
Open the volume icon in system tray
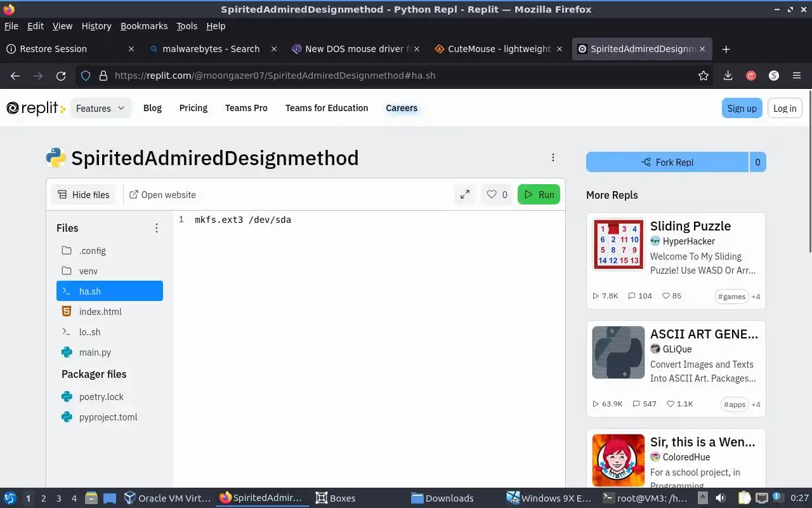pyautogui.click(x=720, y=498)
